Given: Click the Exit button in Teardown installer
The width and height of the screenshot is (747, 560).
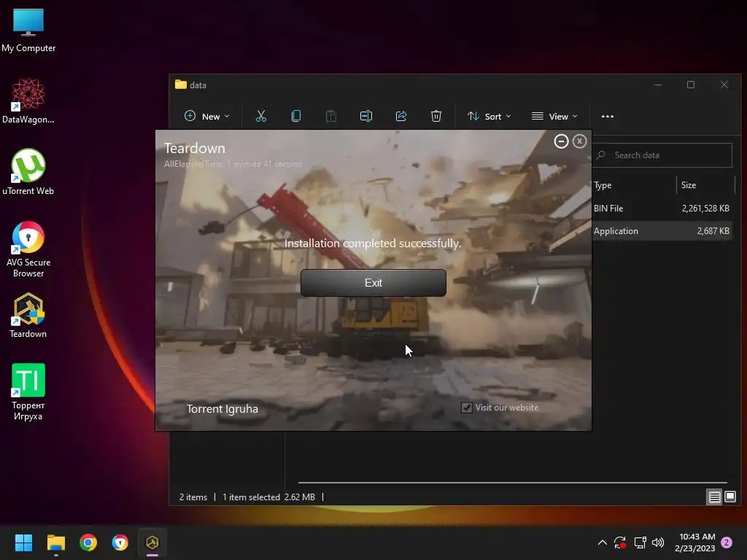Looking at the screenshot, I should point(373,283).
